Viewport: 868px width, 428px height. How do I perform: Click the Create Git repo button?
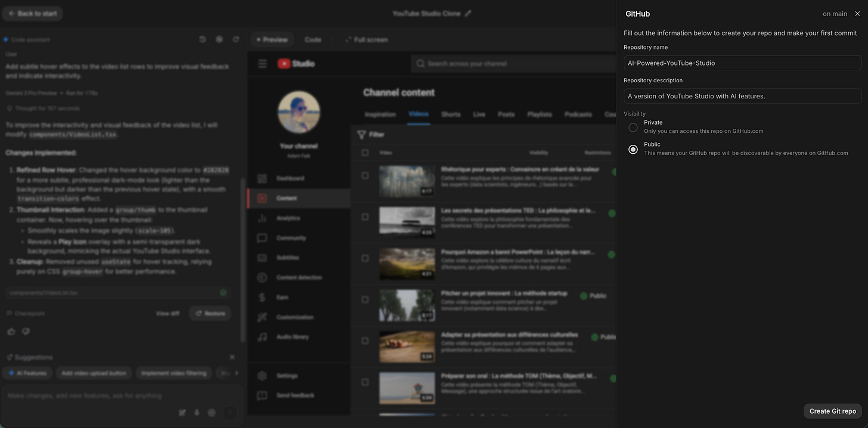click(832, 411)
